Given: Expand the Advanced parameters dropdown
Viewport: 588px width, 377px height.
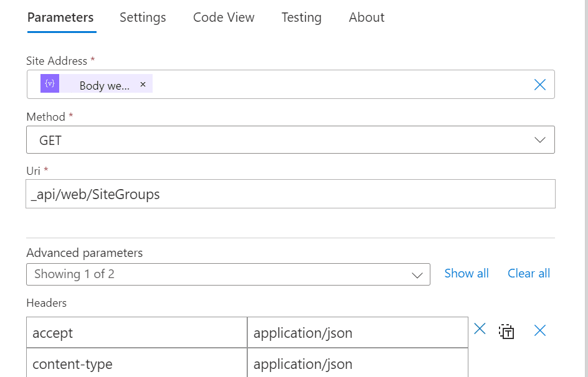Looking at the screenshot, I should click(x=228, y=274).
